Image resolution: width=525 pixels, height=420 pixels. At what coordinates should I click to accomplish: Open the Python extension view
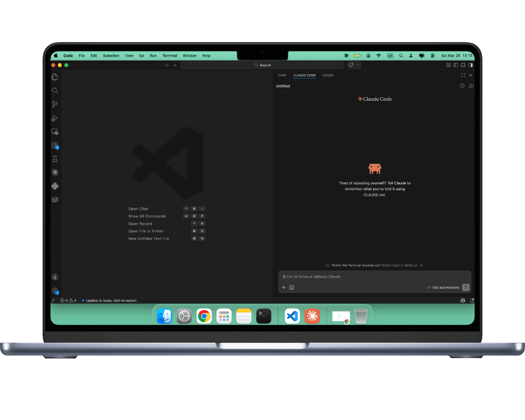[x=55, y=186]
